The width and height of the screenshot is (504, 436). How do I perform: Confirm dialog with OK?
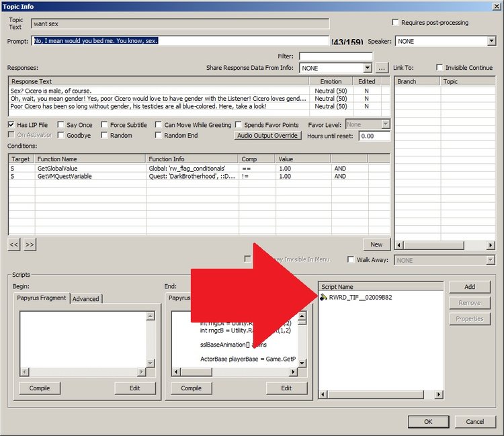click(x=428, y=421)
